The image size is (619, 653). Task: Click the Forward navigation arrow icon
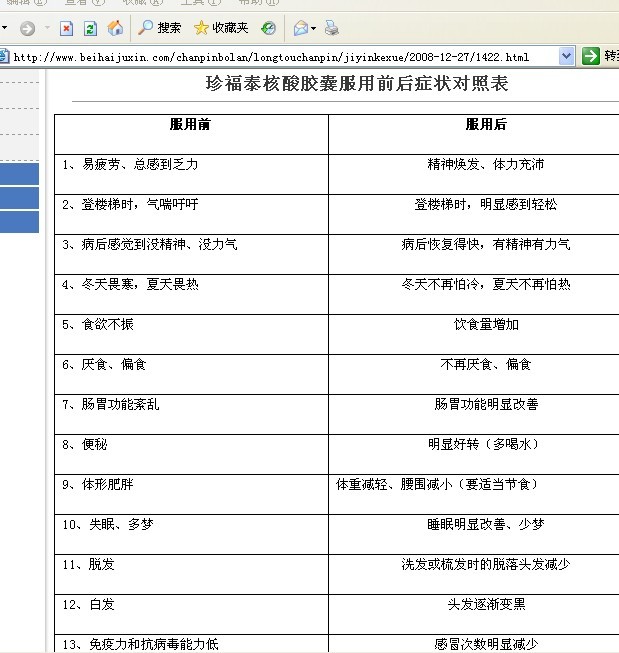coord(26,28)
